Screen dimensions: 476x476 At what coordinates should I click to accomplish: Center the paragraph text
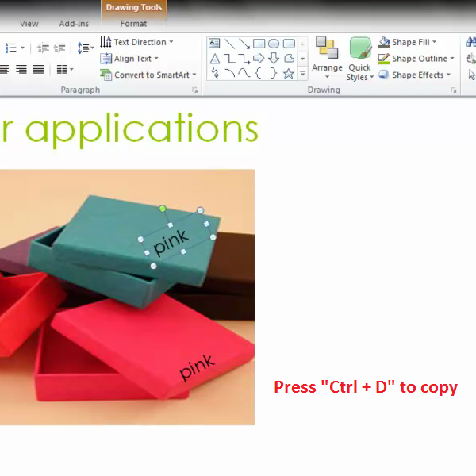(x=4, y=70)
